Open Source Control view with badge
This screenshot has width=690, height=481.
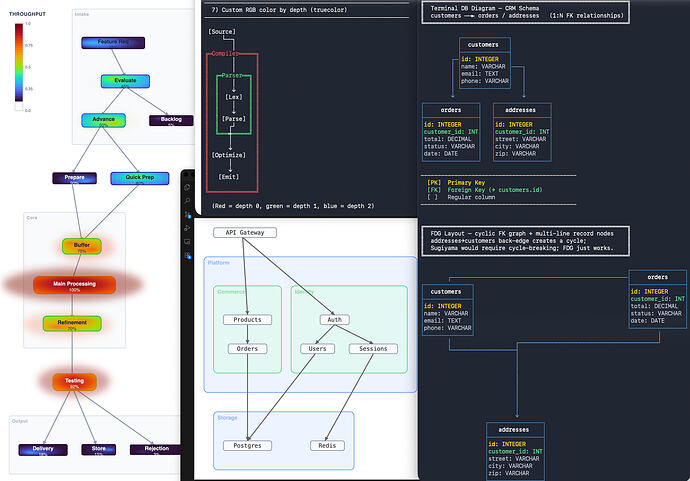point(187,215)
